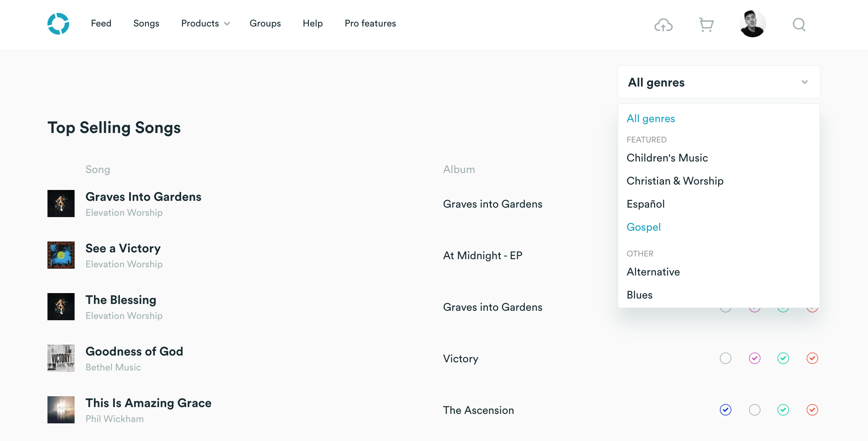Click The Blessing album artwork

61,307
